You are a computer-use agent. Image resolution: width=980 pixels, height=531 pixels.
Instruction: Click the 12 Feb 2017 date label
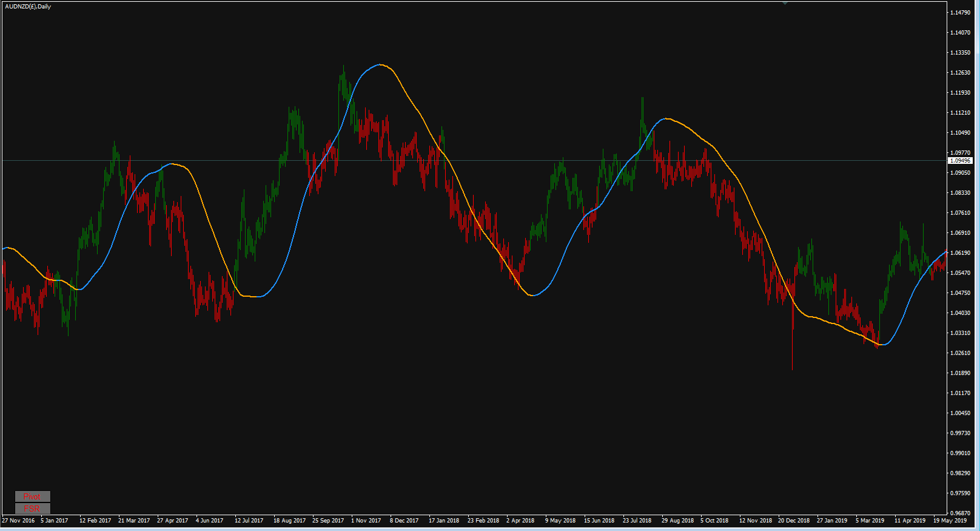[x=95, y=521]
